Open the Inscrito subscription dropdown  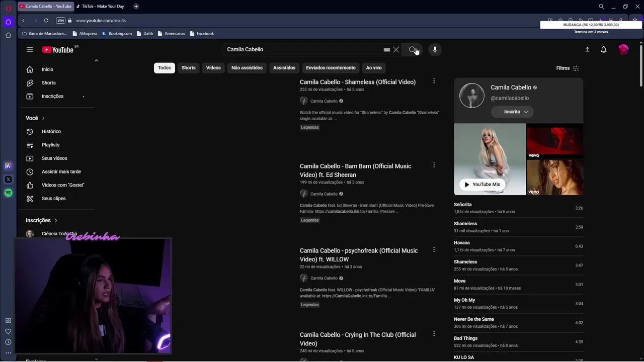pos(512,112)
